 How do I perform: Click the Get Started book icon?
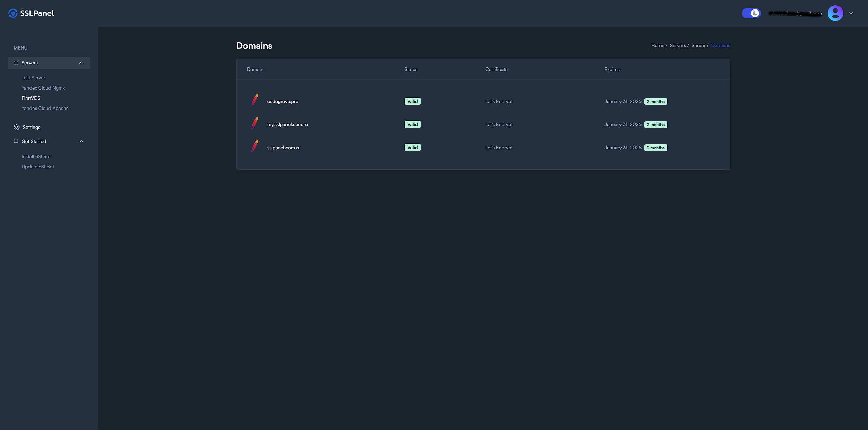coord(16,141)
